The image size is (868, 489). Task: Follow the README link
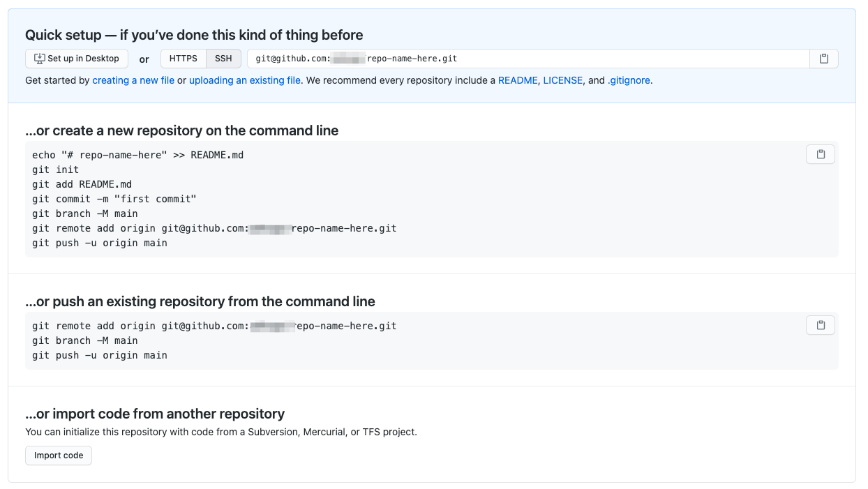click(x=518, y=80)
